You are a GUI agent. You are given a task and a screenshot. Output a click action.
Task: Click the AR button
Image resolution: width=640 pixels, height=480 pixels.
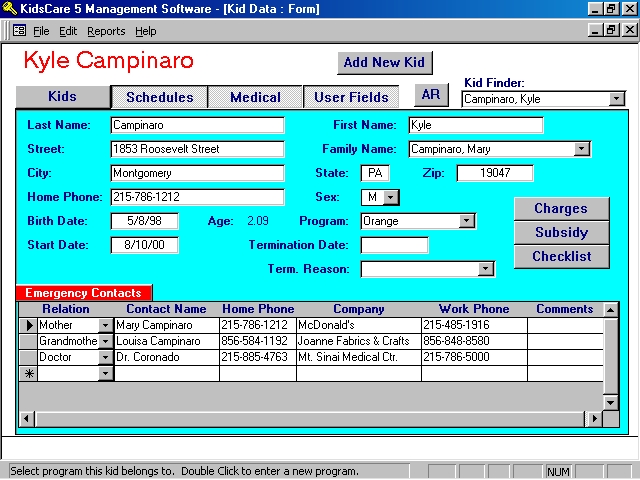(431, 95)
